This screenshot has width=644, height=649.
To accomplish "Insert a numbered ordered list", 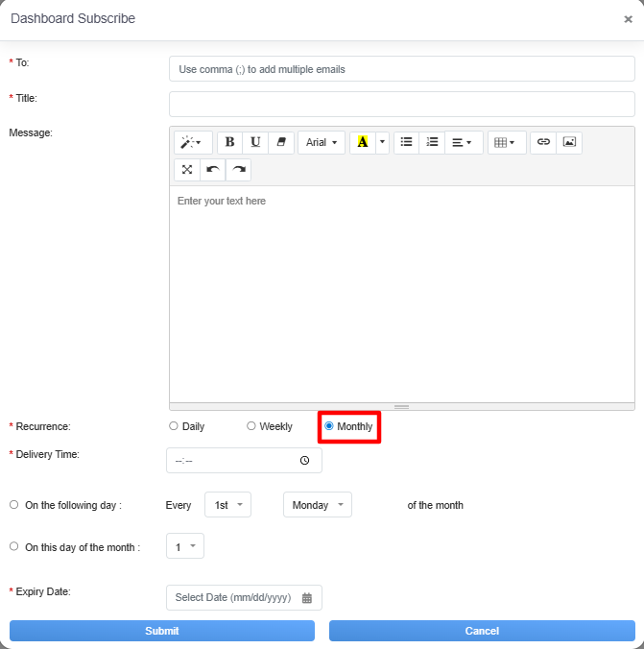I will 432,142.
